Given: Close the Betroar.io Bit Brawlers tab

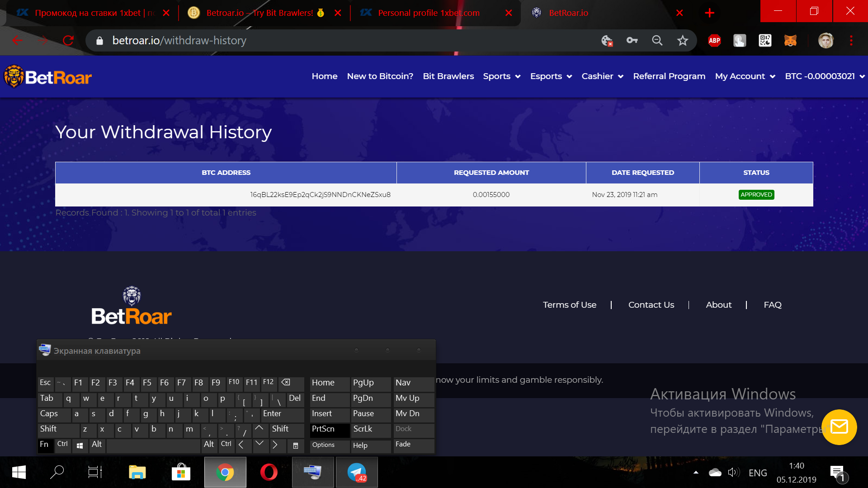Looking at the screenshot, I should (x=338, y=13).
